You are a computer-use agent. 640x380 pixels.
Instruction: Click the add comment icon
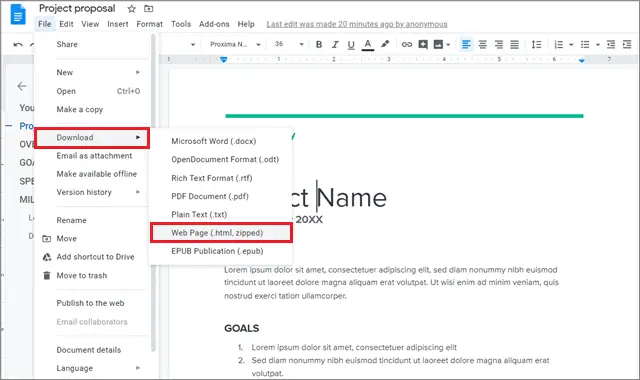(x=423, y=44)
